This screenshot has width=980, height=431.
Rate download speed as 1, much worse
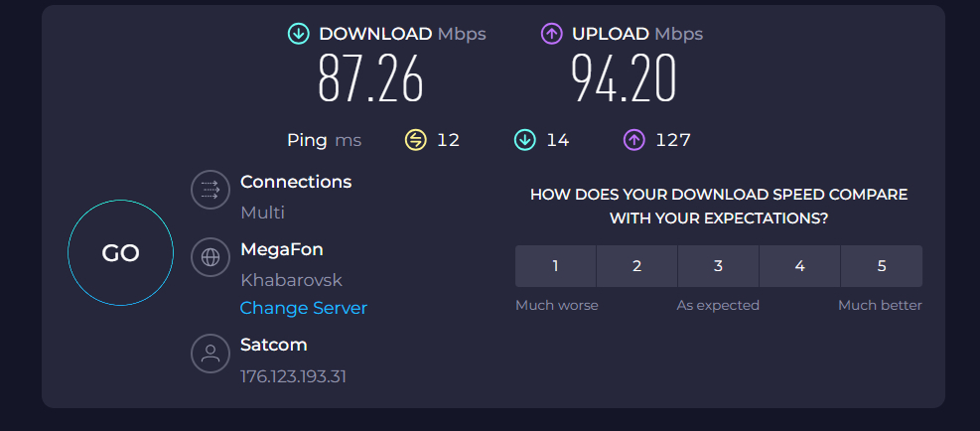556,266
